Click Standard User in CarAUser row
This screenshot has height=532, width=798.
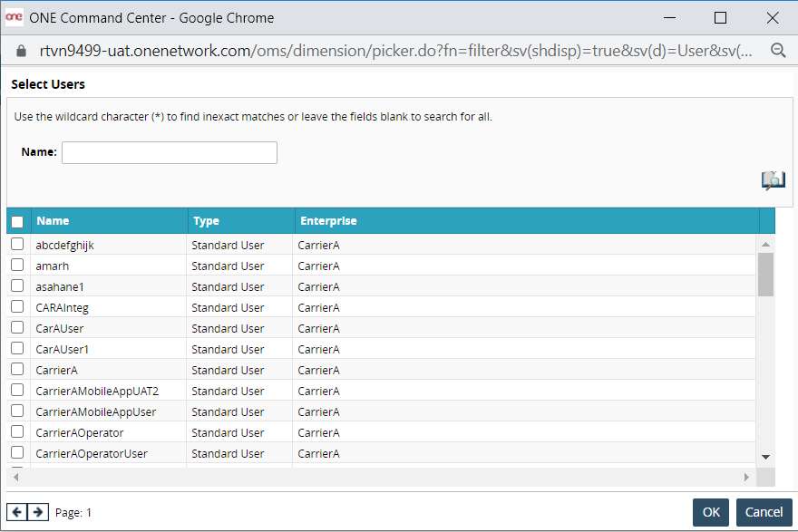[228, 329]
